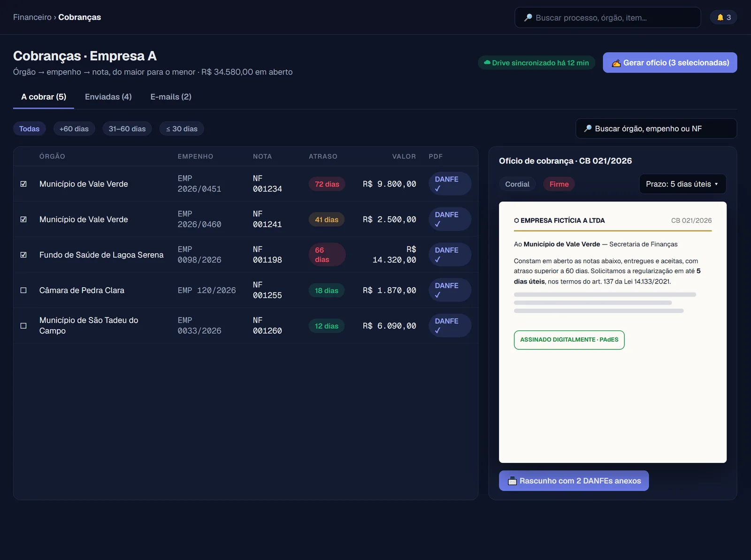This screenshot has width=751, height=560.
Task: Click the ASSINADO DIGITALMENTE PAdES stamp
Action: (569, 340)
